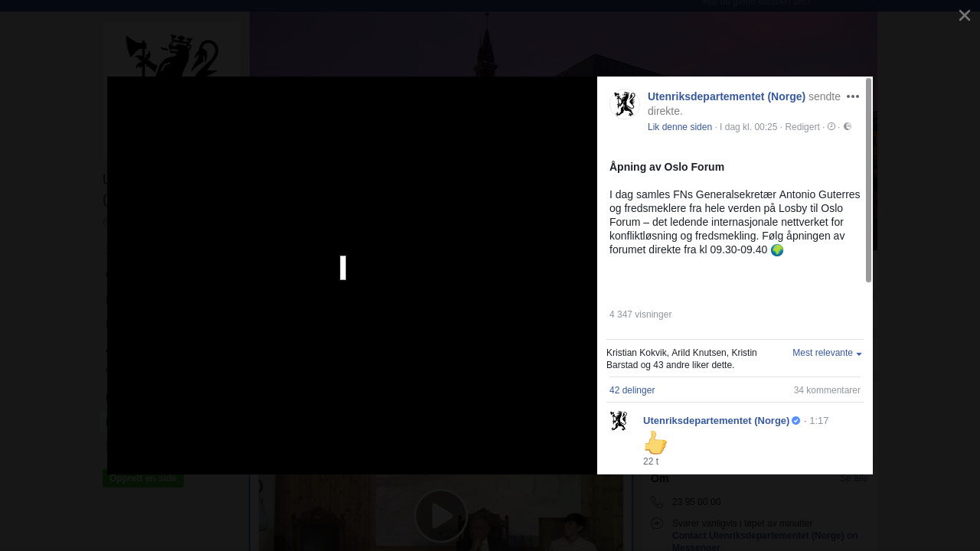Click the commenter avatar of Utenriksdepartementet
980x551 pixels.
pos(619,421)
